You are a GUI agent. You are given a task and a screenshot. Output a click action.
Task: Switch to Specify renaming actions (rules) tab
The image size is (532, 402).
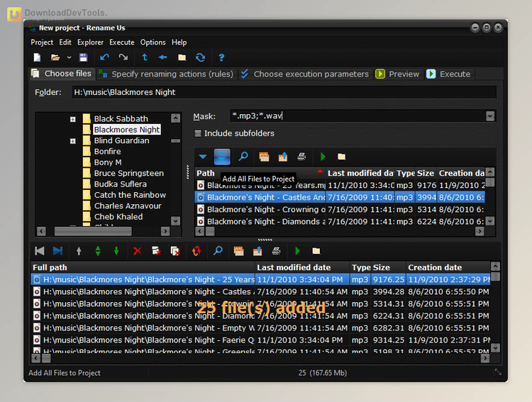tap(166, 74)
